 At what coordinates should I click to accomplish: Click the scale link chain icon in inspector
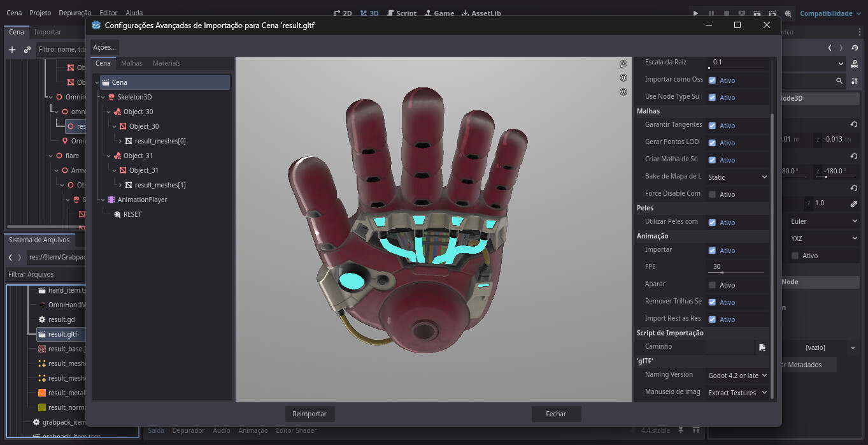[854, 203]
